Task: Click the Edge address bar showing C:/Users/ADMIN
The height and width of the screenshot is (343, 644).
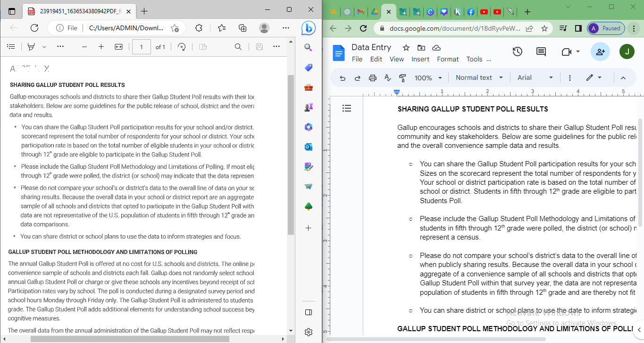Action: click(x=126, y=28)
